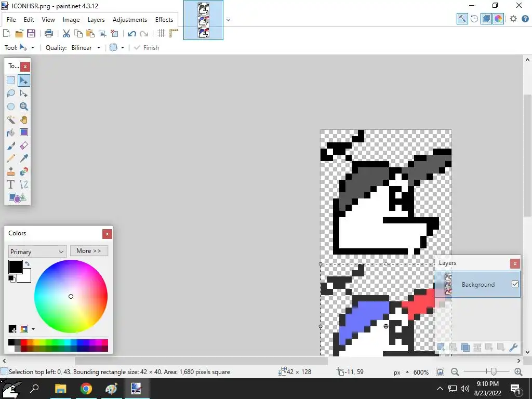Toggle the Layers window button
The height and width of the screenshot is (399, 532).
click(x=486, y=19)
